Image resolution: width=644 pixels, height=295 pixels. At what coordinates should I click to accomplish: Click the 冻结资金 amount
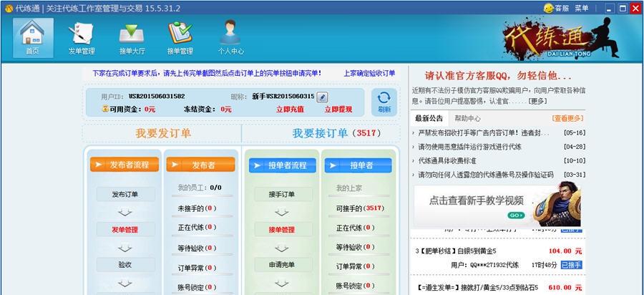[x=226, y=110]
